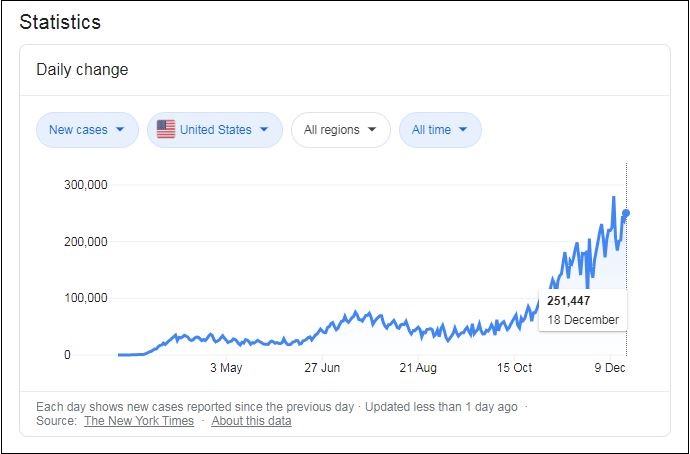690x454 pixels.
Task: Click the 21 Aug axis label
Action: pos(419,368)
